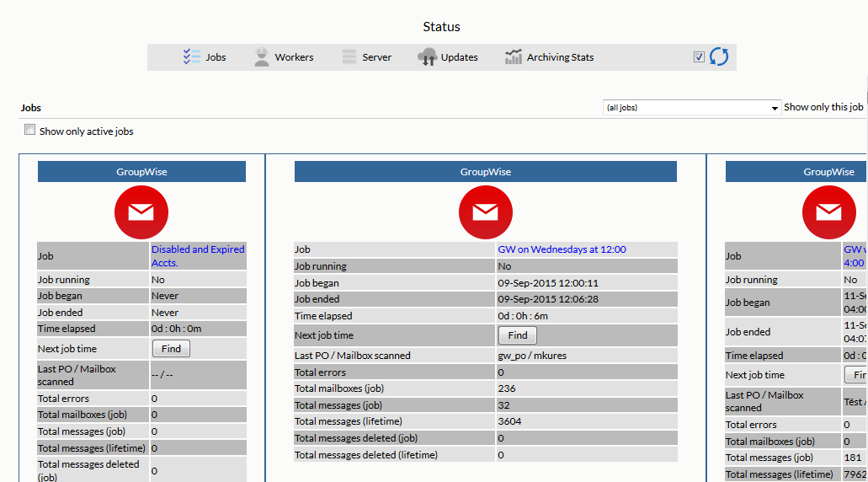Open GW on Wednesdays at 12:00 link
The image size is (868, 482).
click(562, 249)
